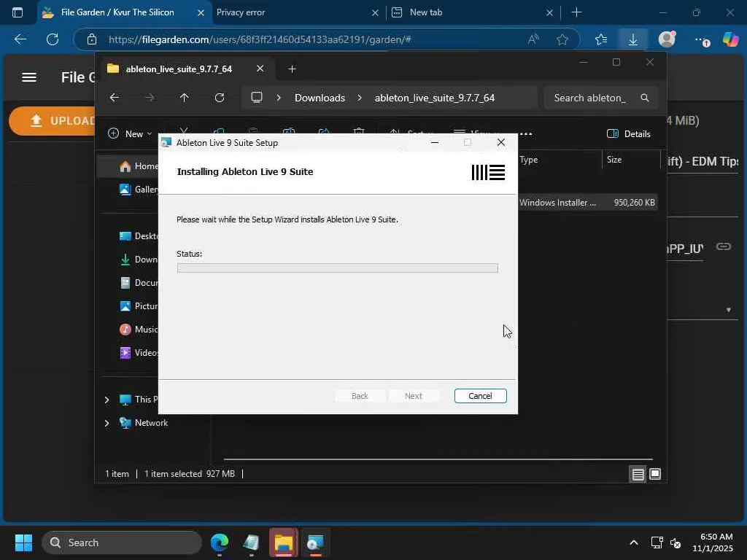
Task: Open Videos in the navigation pane
Action: (138, 353)
